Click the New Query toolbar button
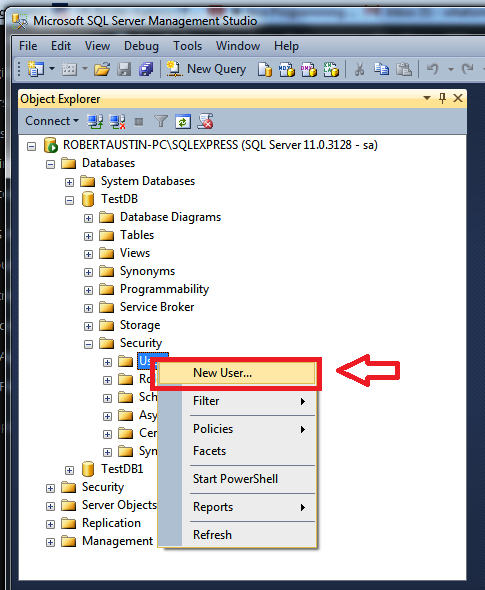The height and width of the screenshot is (590, 485). 206,69
